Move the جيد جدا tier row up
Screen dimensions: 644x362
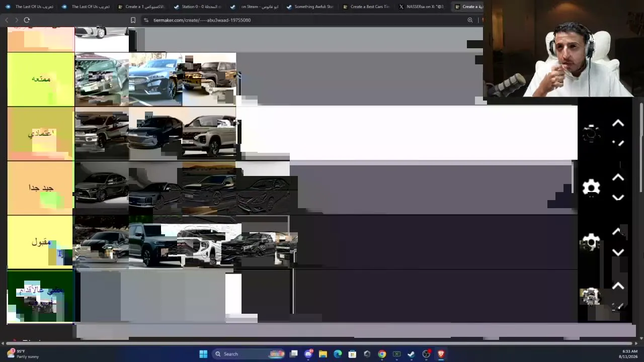618,178
